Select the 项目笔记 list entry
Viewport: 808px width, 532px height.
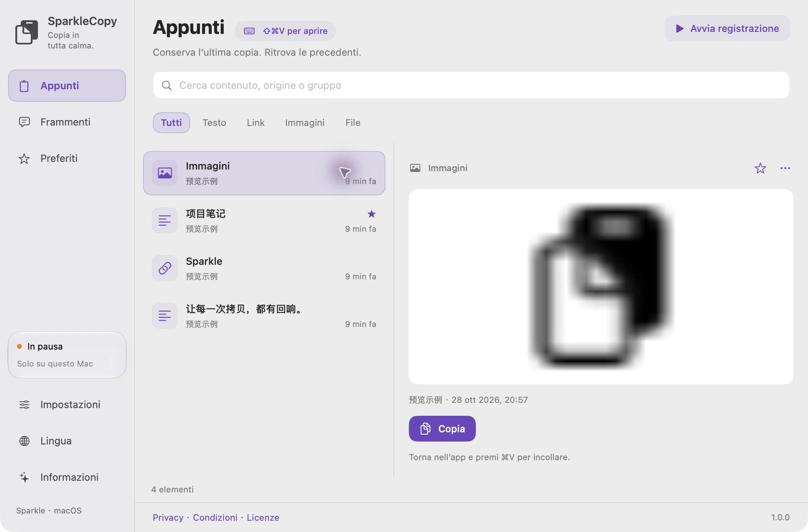click(264, 221)
